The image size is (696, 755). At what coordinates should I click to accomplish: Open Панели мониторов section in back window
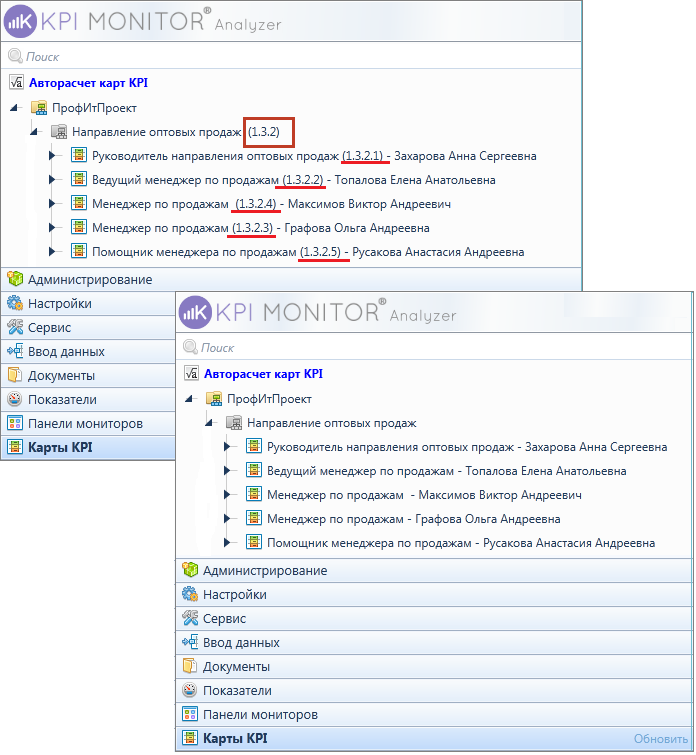(89, 424)
